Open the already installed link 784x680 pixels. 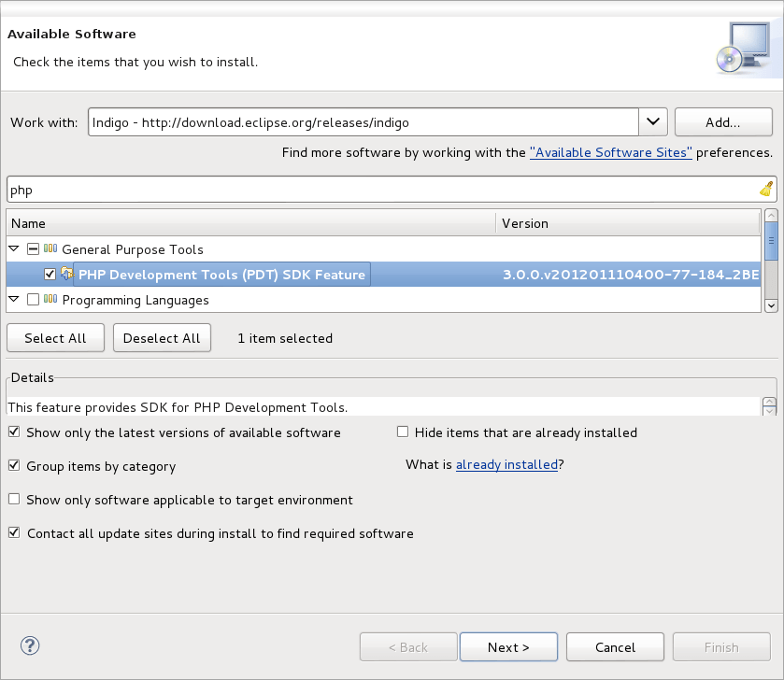coord(506,464)
